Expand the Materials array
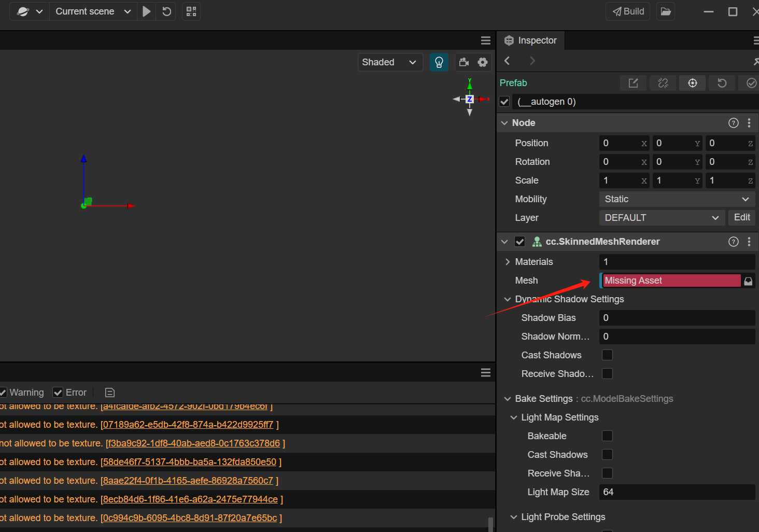Screen dimensions: 759x532 coord(508,262)
